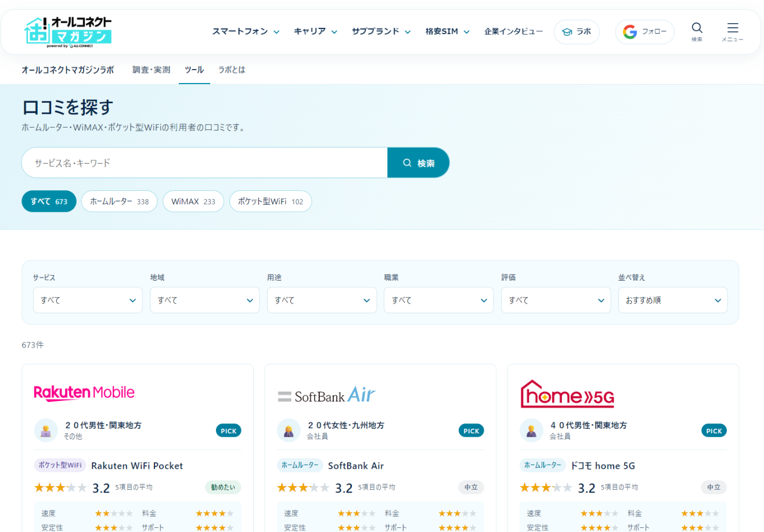
Task: Click the Google フォロー button
Action: pos(645,32)
